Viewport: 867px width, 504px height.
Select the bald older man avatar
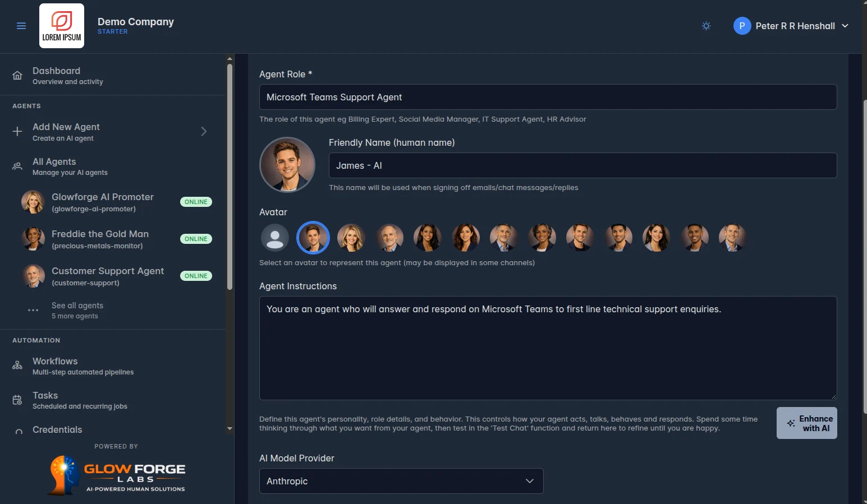(x=389, y=238)
